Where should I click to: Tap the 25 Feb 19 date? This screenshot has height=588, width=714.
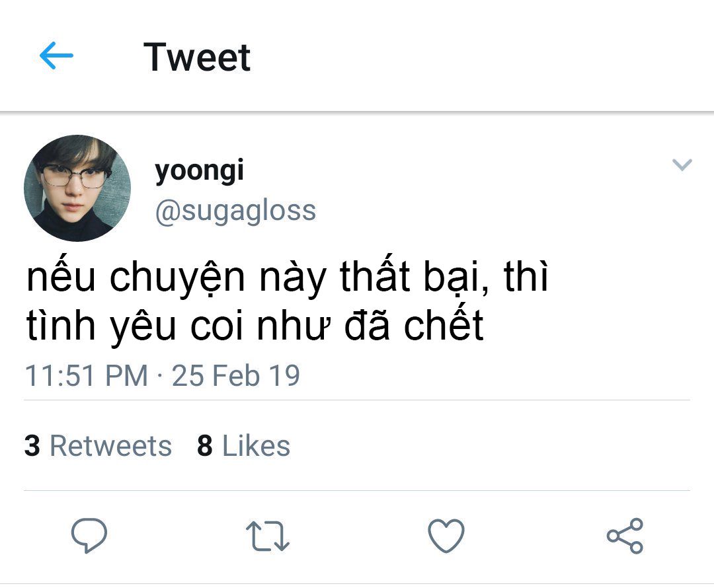point(236,375)
